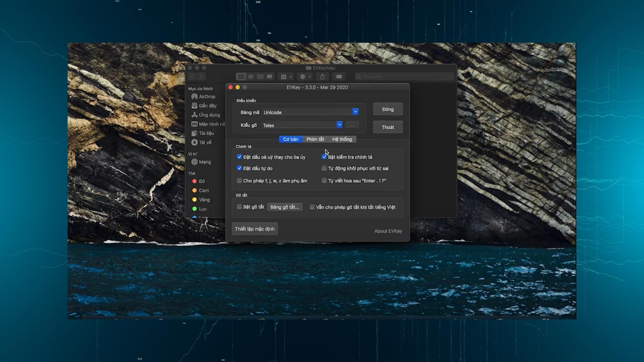The image size is (644, 362).
Task: Click the Tag icon in Finder toolbar
Action: click(339, 77)
